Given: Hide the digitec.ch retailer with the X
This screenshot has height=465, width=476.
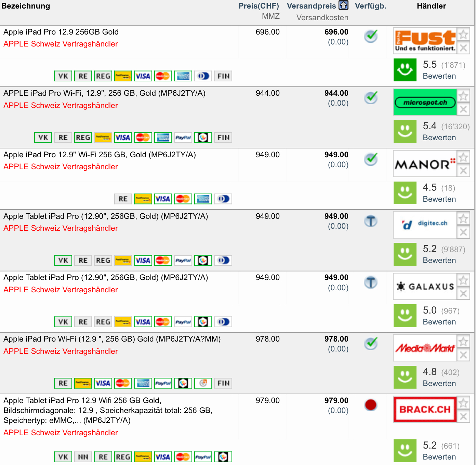Looking at the screenshot, I should coord(463,232).
